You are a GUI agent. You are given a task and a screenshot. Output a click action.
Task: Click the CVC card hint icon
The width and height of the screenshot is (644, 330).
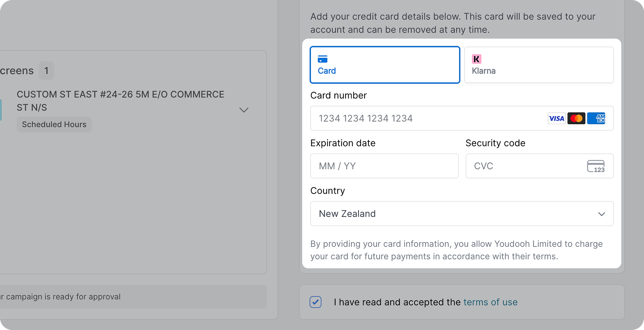595,166
